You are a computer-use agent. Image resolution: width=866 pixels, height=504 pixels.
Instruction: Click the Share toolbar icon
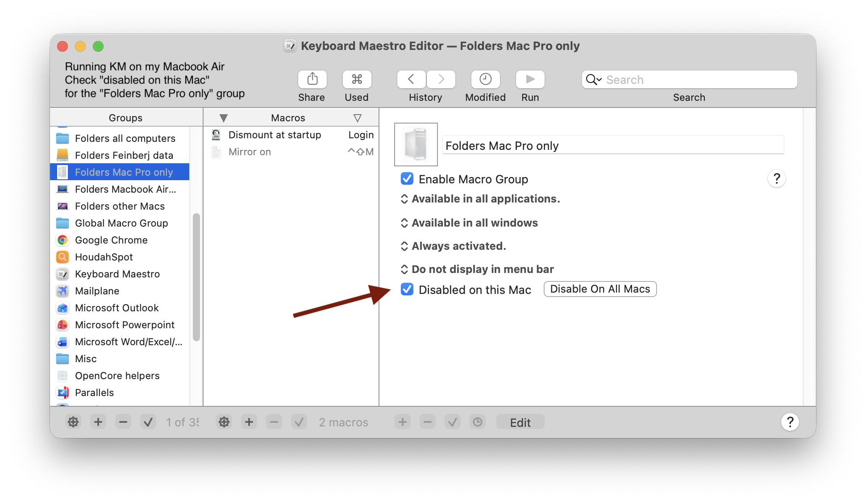(x=312, y=79)
